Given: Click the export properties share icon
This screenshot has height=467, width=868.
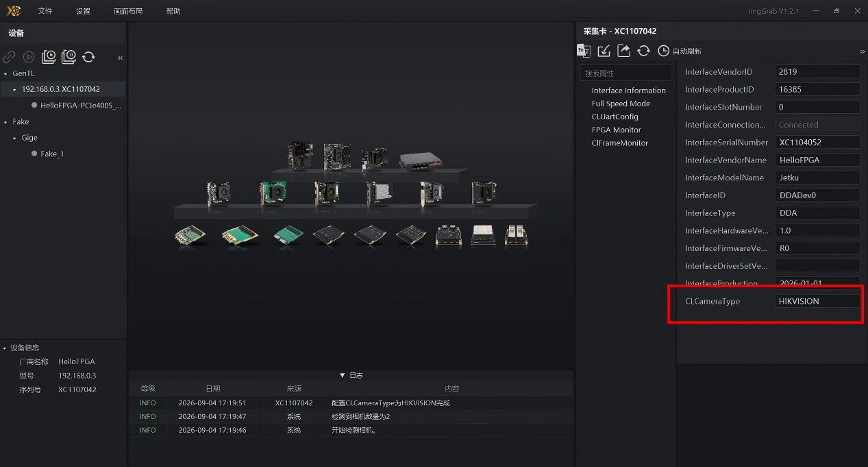Looking at the screenshot, I should 623,51.
